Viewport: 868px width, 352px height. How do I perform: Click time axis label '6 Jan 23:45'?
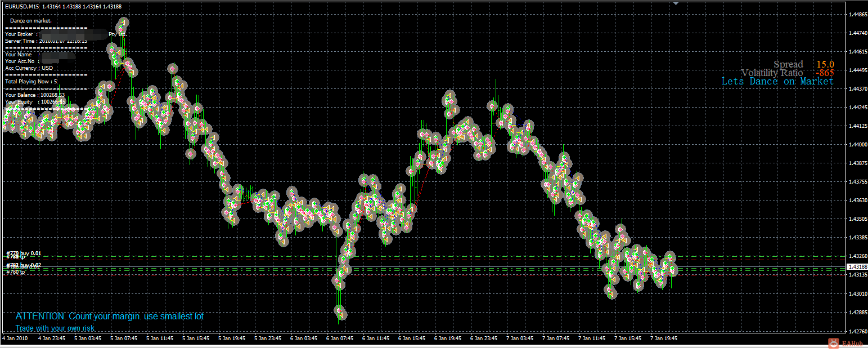(x=484, y=339)
